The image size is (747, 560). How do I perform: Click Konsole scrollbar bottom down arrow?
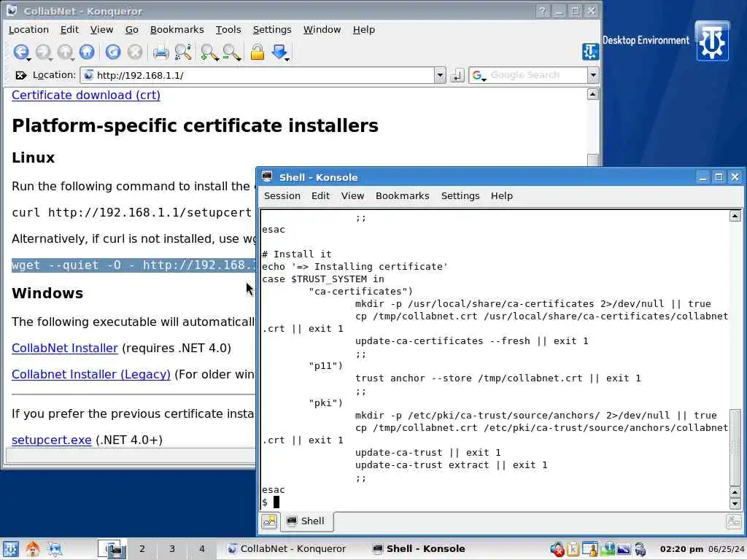[x=735, y=503]
